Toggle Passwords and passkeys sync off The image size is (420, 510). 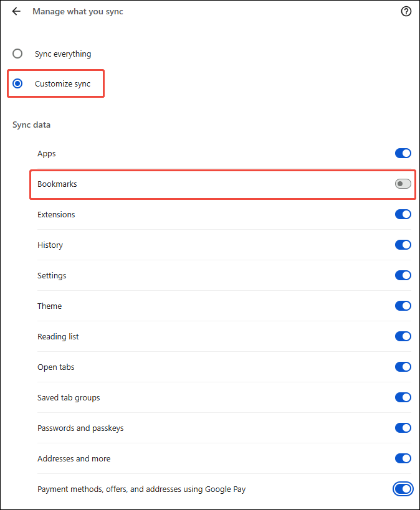[403, 428]
